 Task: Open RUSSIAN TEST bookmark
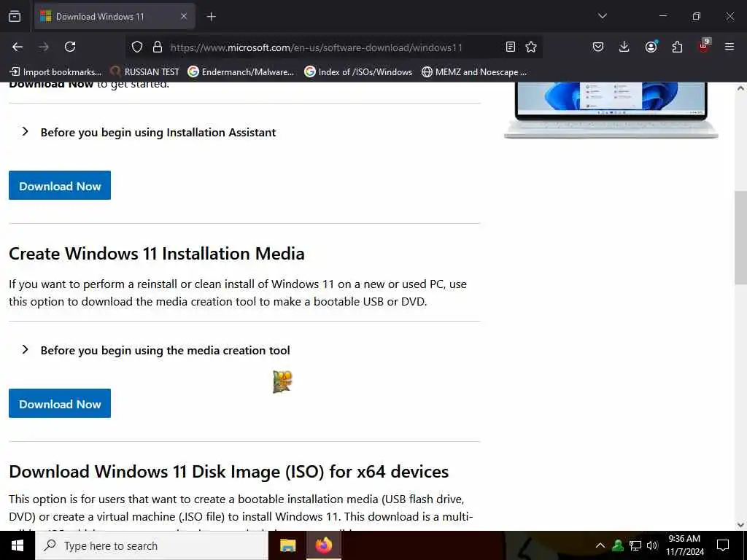click(x=144, y=72)
